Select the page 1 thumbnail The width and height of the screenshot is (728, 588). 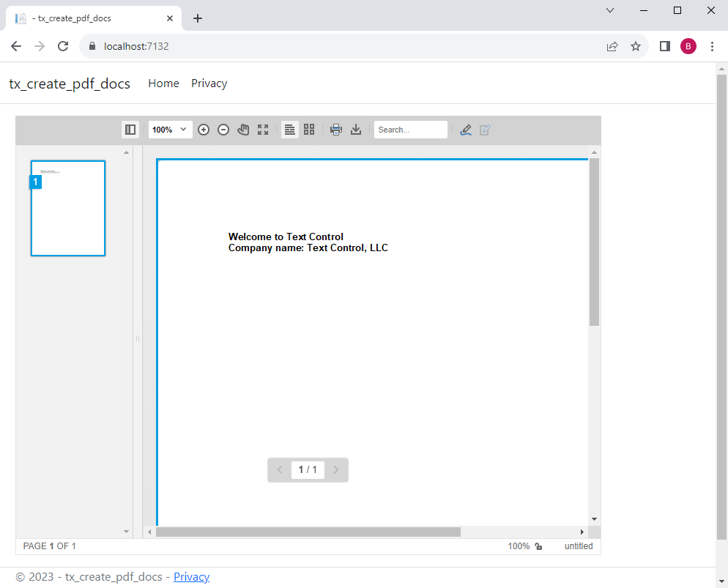(x=67, y=208)
